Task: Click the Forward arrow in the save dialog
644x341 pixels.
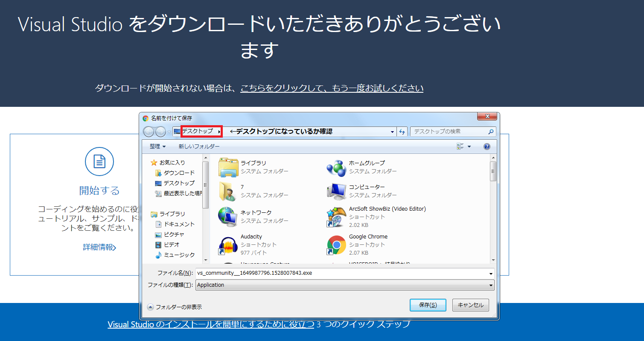Action: coord(160,132)
